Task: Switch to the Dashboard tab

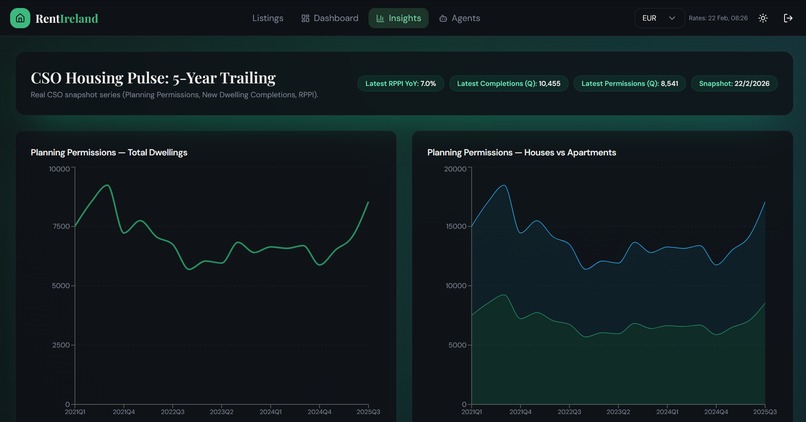Action: click(x=329, y=18)
